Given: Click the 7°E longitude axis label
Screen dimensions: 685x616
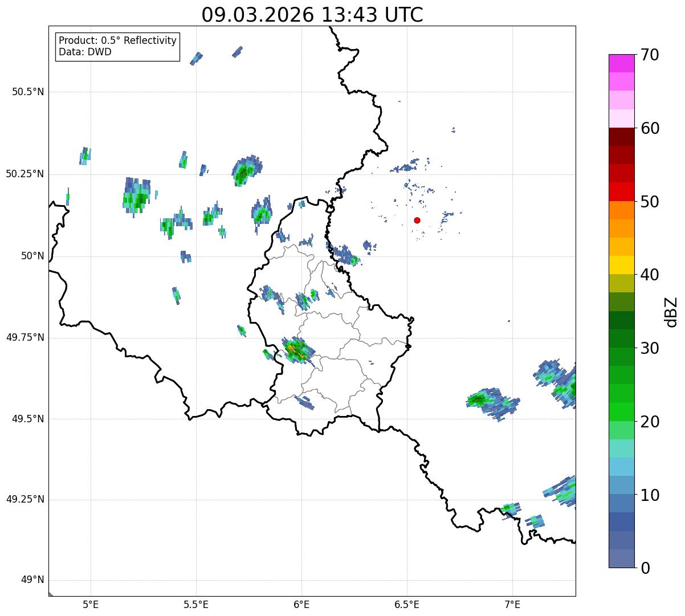Looking at the screenshot, I should click(x=512, y=604).
